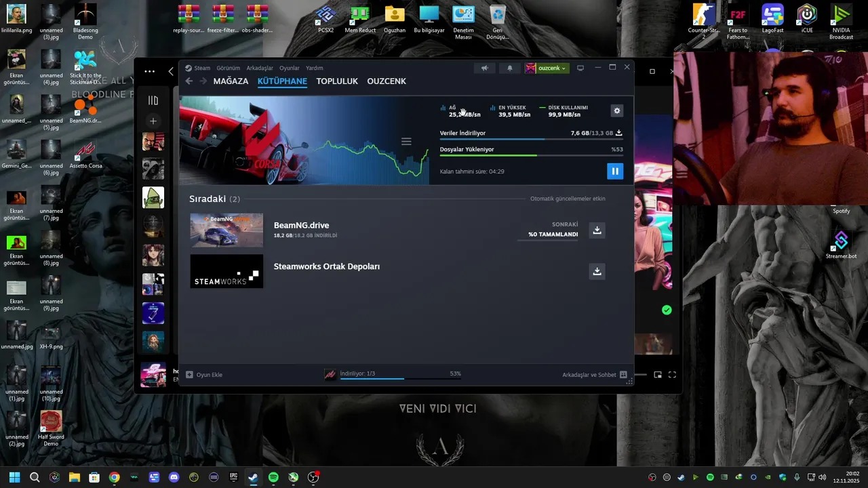Click Windows Start button on taskbar
This screenshot has height=488, width=868.
14,477
